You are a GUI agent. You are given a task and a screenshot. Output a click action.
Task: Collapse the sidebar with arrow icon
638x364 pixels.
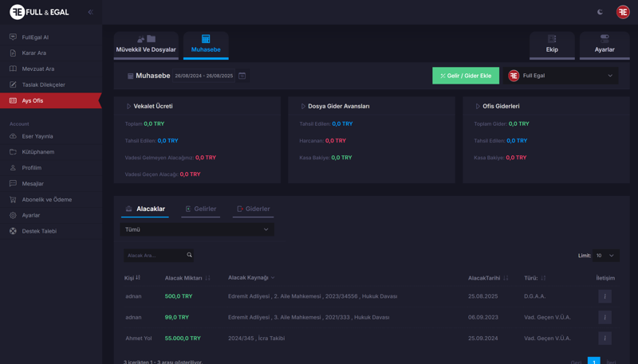(x=90, y=12)
